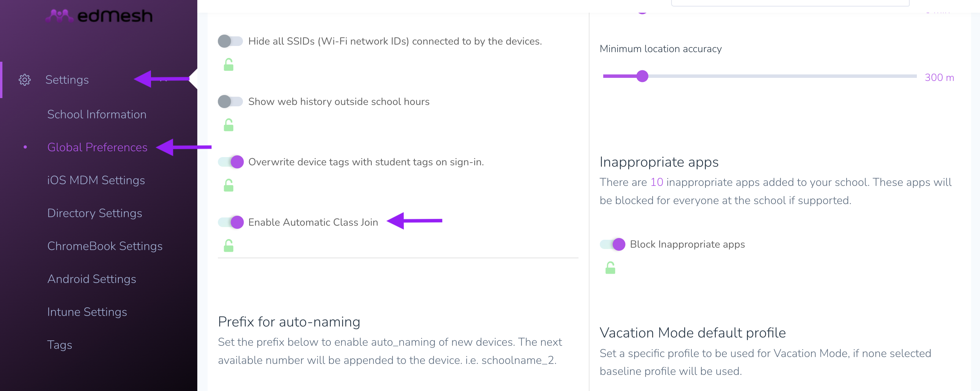Click the Settings gear icon in sidebar
This screenshot has height=391, width=980.
pos(25,80)
